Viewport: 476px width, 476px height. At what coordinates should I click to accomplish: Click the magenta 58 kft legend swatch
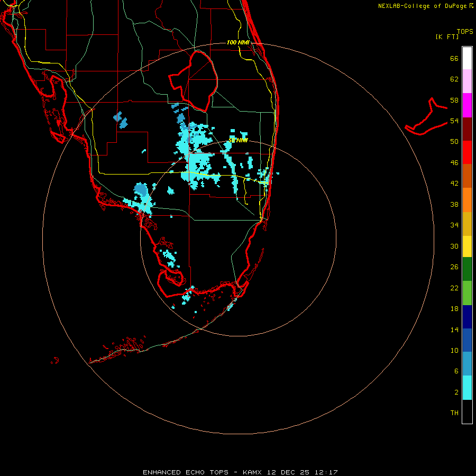(x=467, y=105)
